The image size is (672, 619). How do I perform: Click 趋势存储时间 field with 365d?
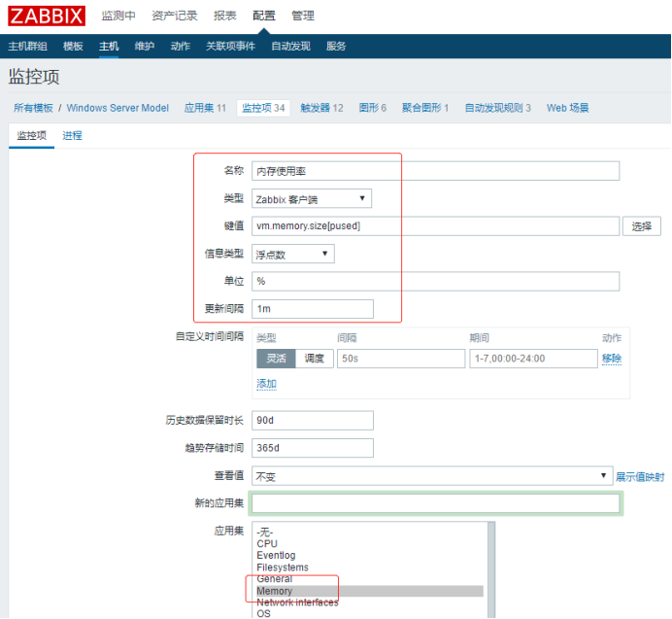(313, 448)
